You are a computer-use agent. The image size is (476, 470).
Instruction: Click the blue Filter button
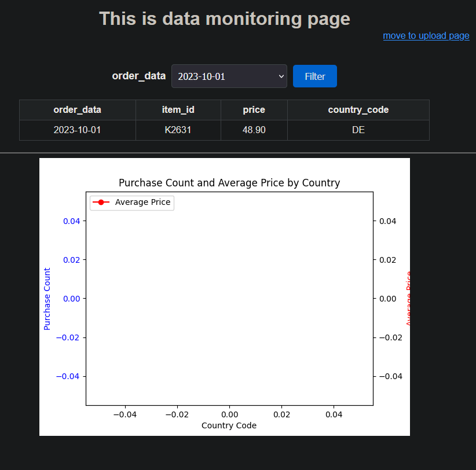(x=314, y=76)
